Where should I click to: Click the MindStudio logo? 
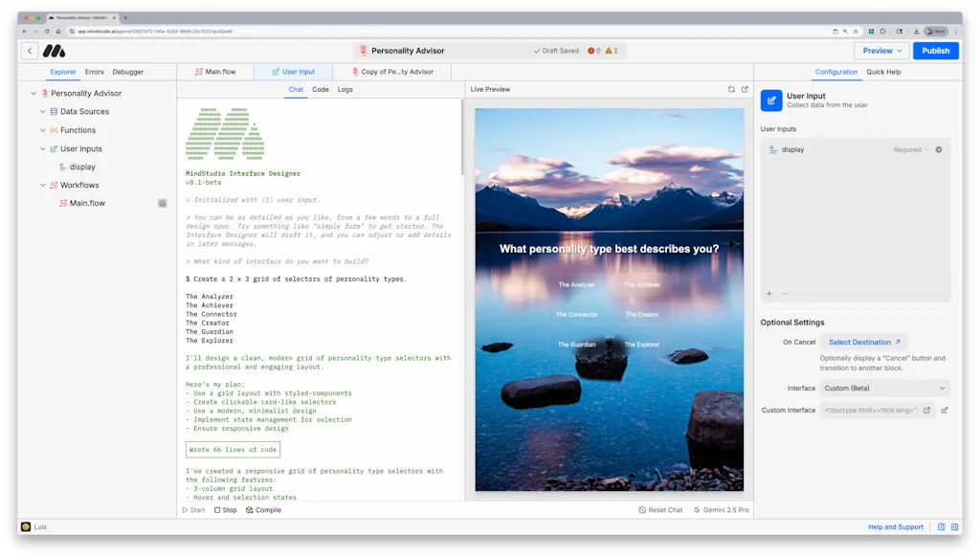click(x=52, y=49)
